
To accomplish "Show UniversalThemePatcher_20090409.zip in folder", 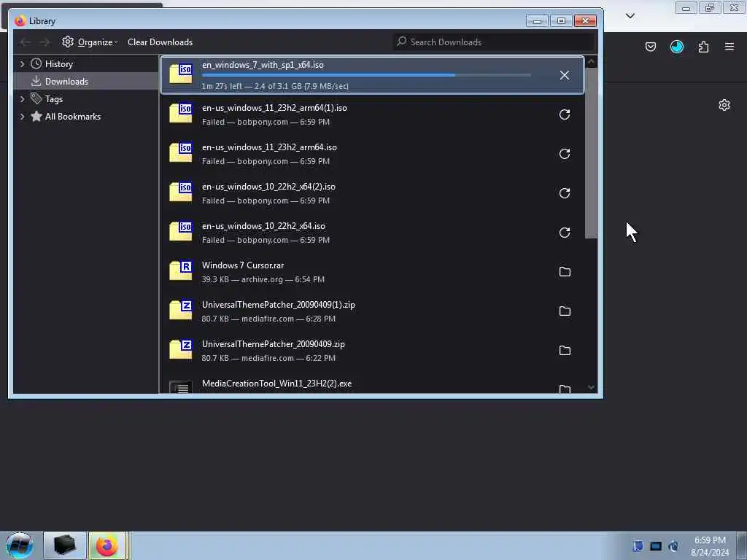I will click(565, 351).
